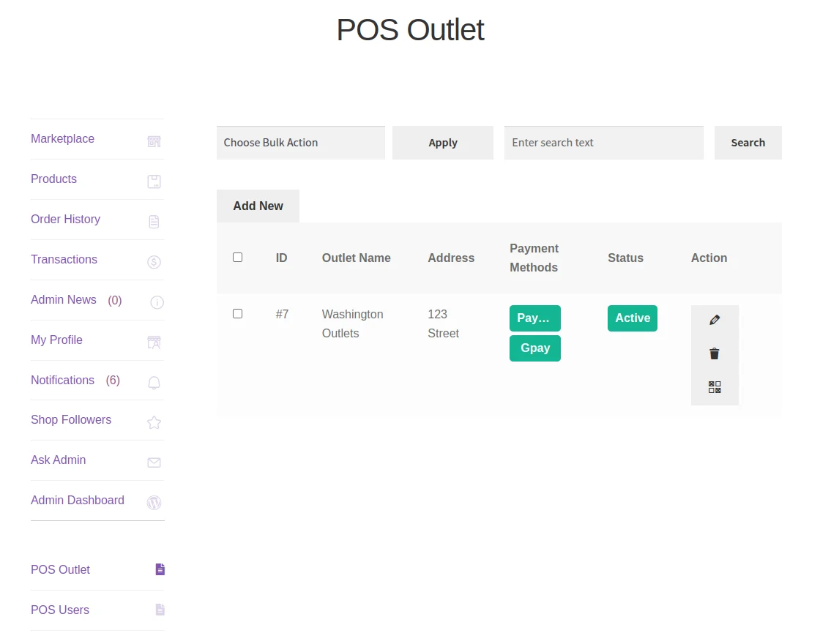The height and width of the screenshot is (644, 820).
Task: Toggle the select-all checkbox in the table header
Action: (237, 257)
